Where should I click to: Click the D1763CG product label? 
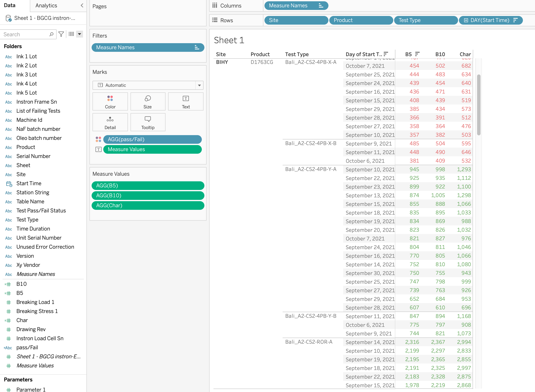(x=262, y=62)
